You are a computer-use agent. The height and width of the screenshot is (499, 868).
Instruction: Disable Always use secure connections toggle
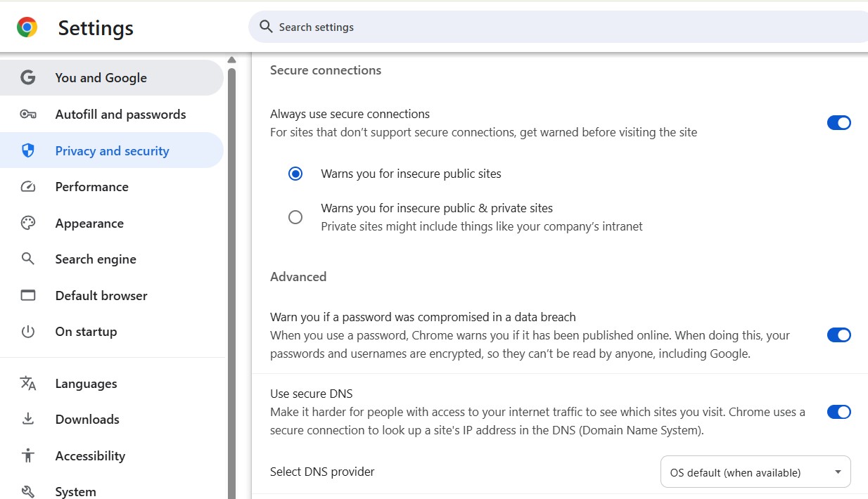pos(838,123)
